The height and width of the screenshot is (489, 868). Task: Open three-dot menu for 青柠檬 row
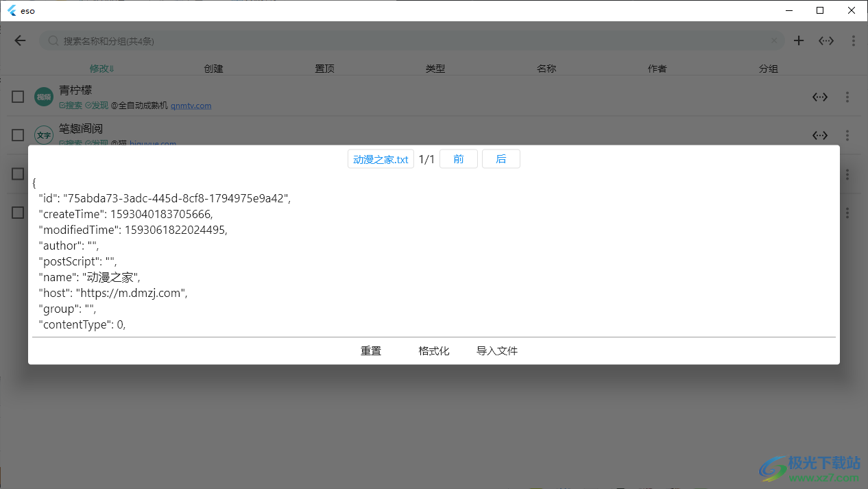pos(847,97)
